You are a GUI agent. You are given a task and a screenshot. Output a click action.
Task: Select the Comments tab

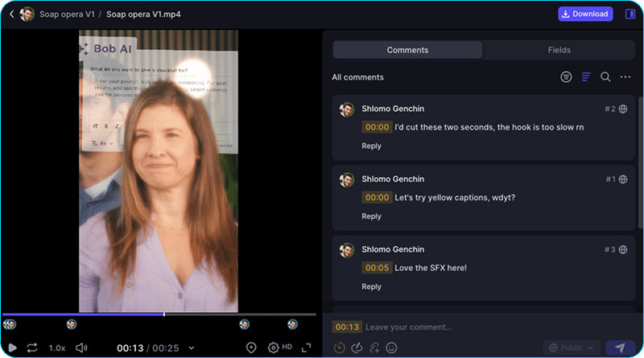(407, 50)
